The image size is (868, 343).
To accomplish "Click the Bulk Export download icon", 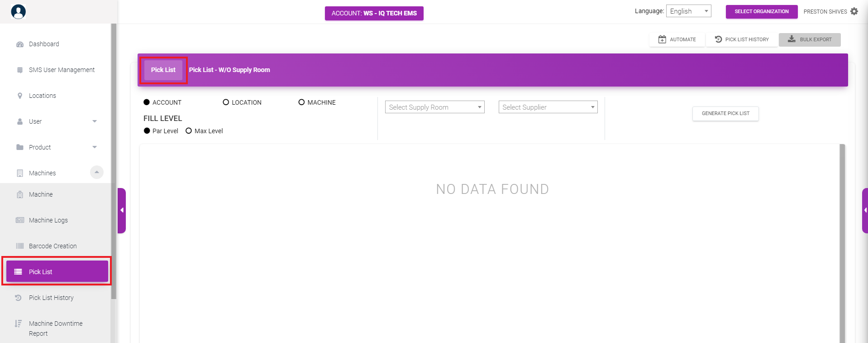I will tap(792, 39).
